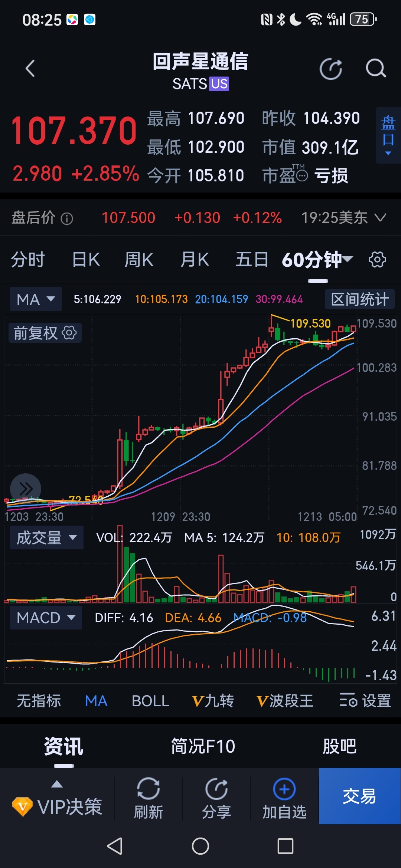Tap the current price 107.370

74,131
